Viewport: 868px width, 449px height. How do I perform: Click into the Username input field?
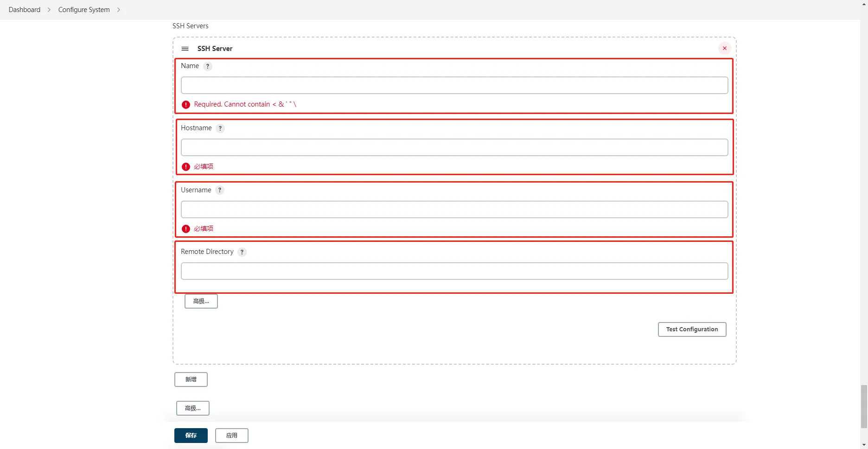(x=454, y=209)
